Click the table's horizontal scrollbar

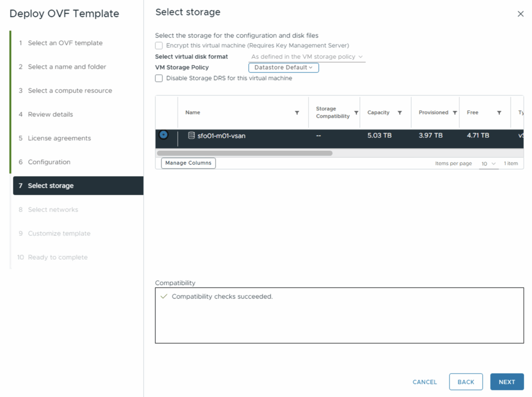(x=244, y=153)
